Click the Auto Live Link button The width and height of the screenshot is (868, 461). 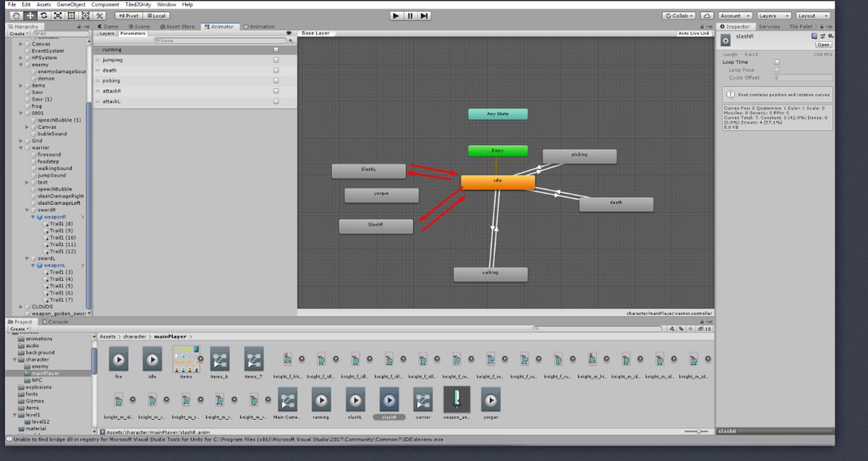point(694,33)
